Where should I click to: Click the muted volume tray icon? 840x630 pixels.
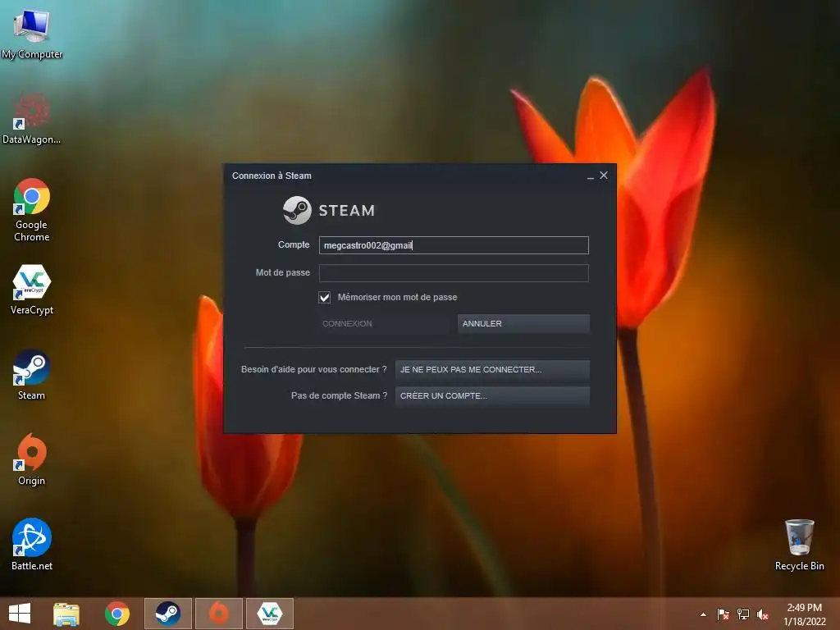tap(763, 614)
